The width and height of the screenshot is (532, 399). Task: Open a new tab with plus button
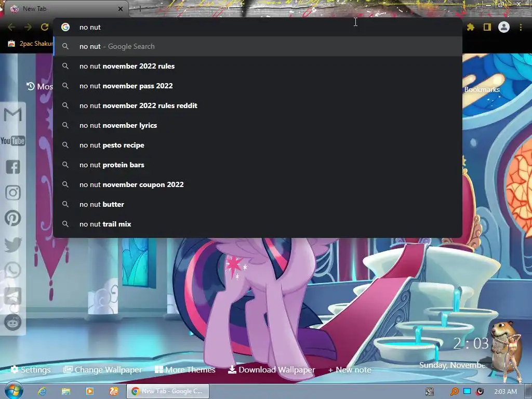coord(140,9)
